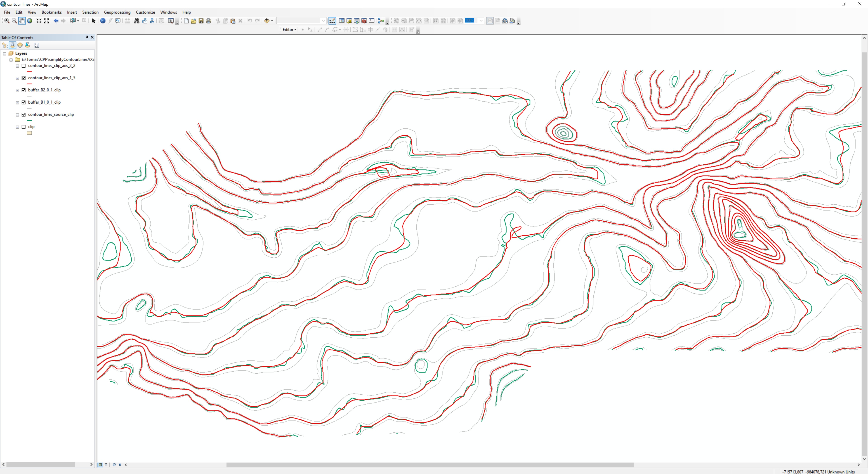Activate the Identify tool

(x=103, y=21)
